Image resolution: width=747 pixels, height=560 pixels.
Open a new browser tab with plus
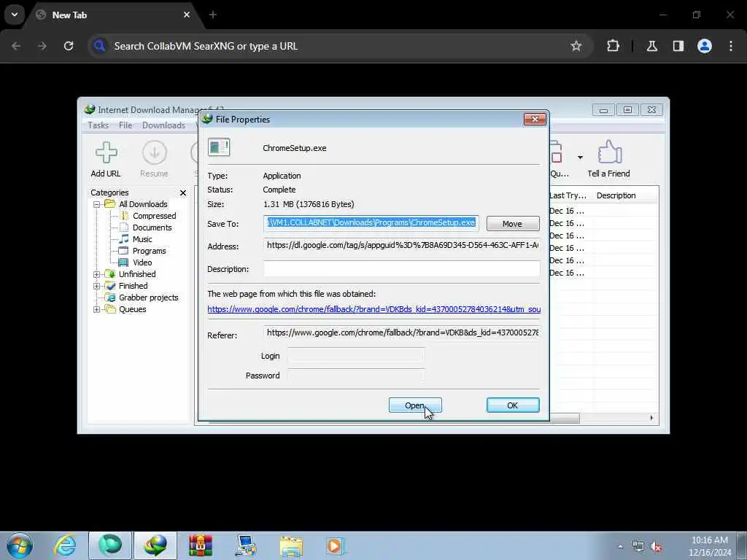click(x=213, y=15)
